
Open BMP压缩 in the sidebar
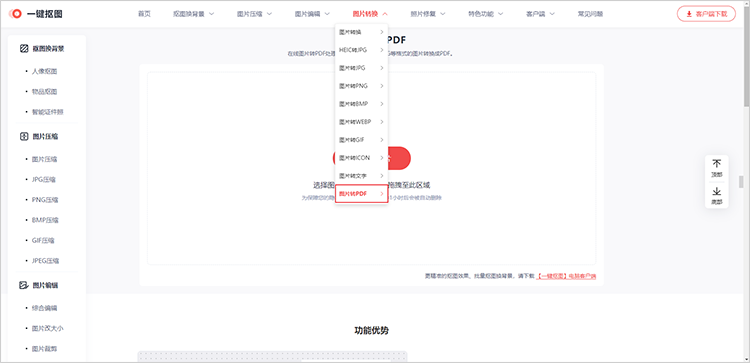click(45, 220)
